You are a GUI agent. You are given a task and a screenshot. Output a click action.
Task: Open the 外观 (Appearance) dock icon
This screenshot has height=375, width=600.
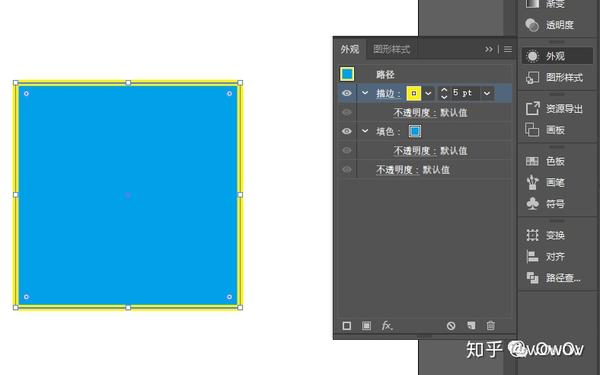532,56
